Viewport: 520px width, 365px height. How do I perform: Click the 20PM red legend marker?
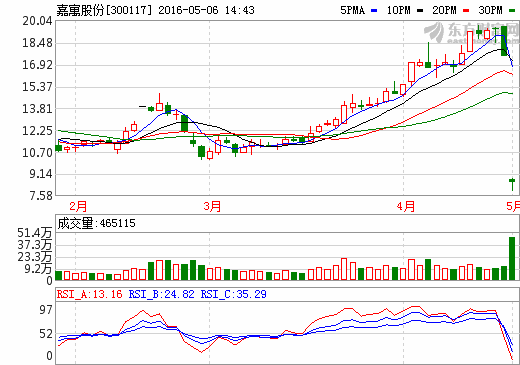tap(466, 11)
